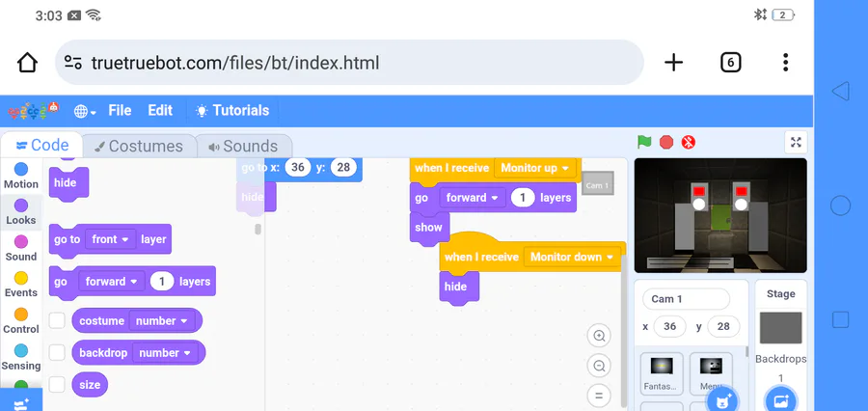Open browser new tab with plus
The image size is (868, 411).
(673, 63)
